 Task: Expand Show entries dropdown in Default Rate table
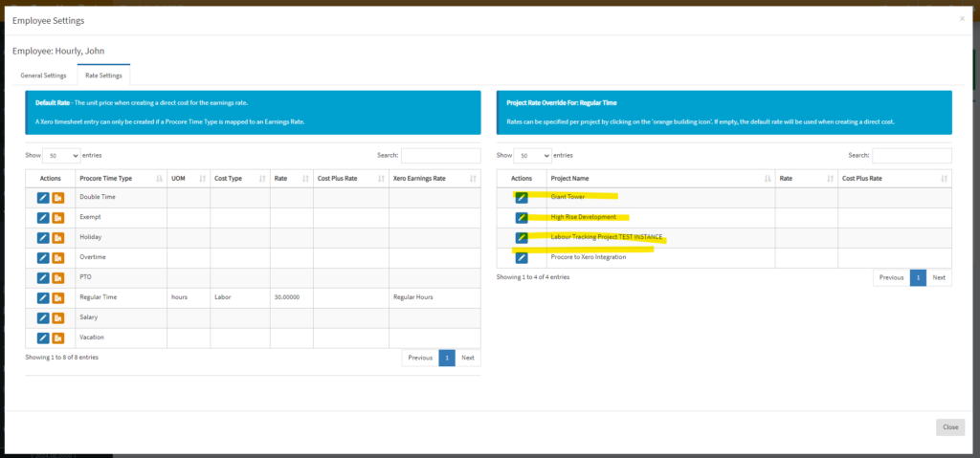click(x=61, y=155)
